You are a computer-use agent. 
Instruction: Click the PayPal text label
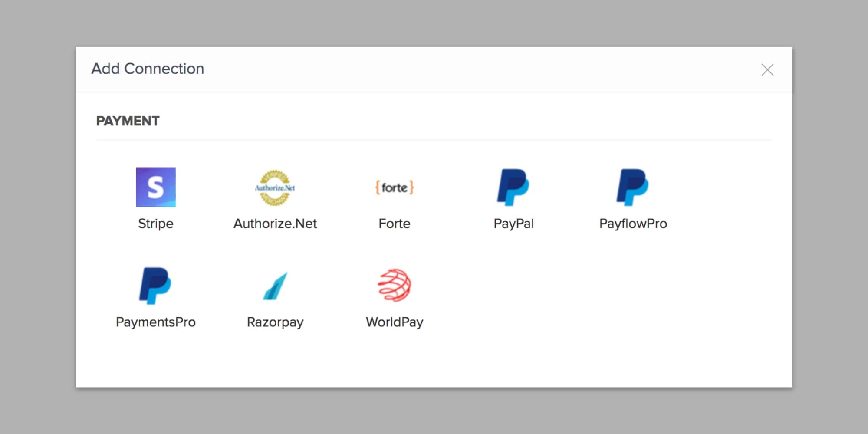point(514,224)
